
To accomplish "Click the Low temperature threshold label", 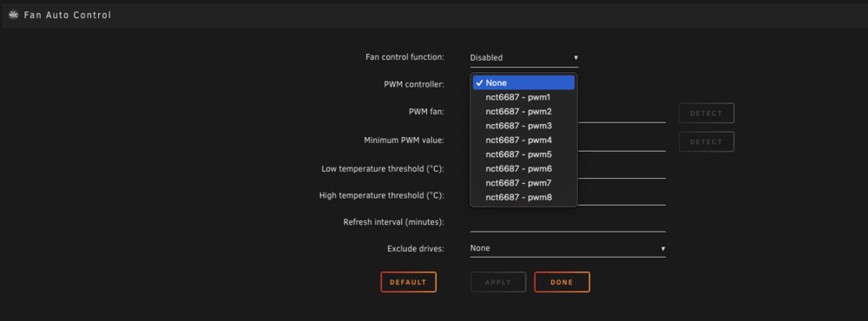I will pyautogui.click(x=383, y=169).
